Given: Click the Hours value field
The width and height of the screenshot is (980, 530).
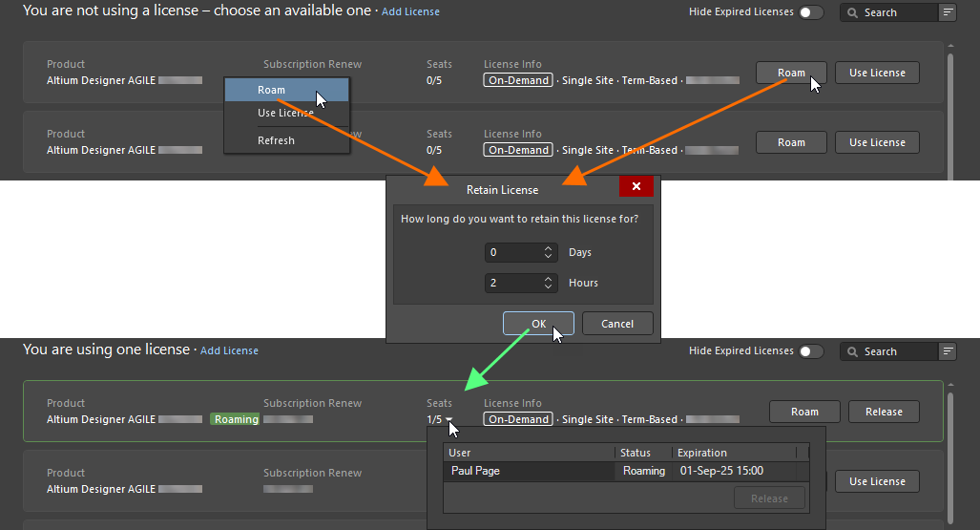Looking at the screenshot, I should point(512,283).
